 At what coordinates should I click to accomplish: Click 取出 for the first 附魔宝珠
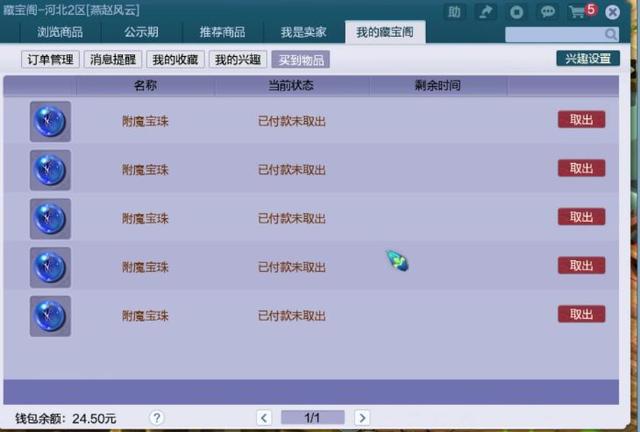tap(581, 120)
